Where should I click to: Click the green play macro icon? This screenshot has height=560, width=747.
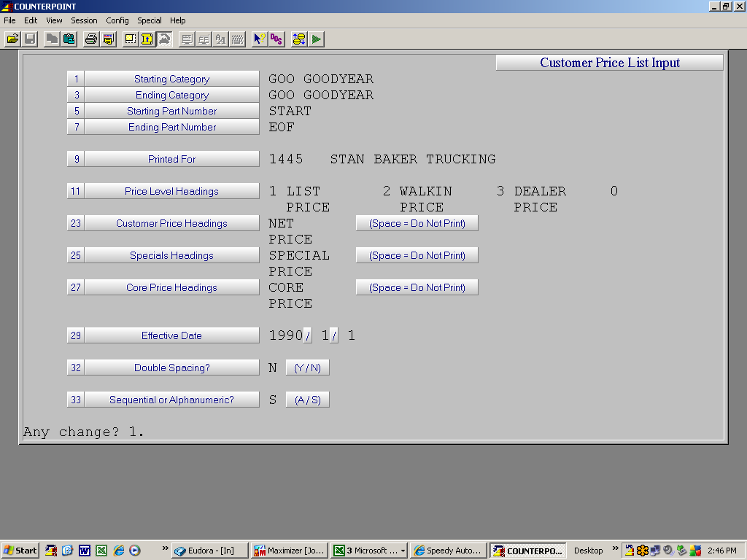click(317, 39)
